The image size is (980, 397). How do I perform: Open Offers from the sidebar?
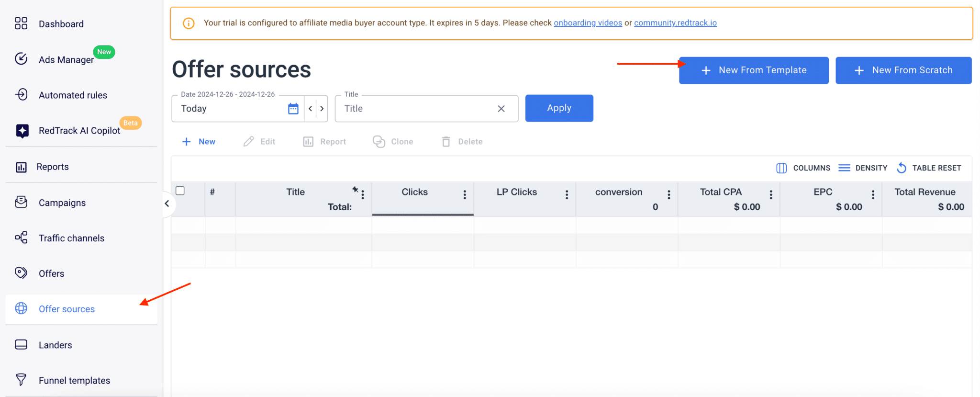pos(51,273)
